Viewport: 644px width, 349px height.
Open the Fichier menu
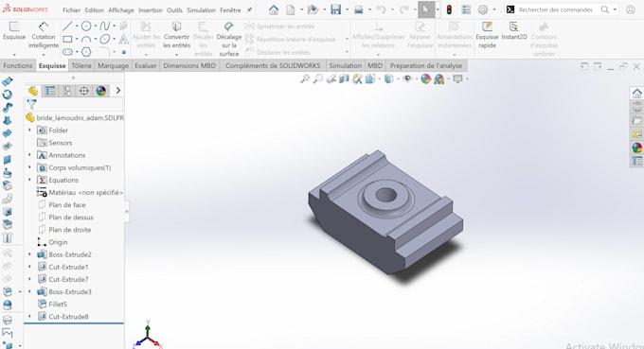(71, 10)
